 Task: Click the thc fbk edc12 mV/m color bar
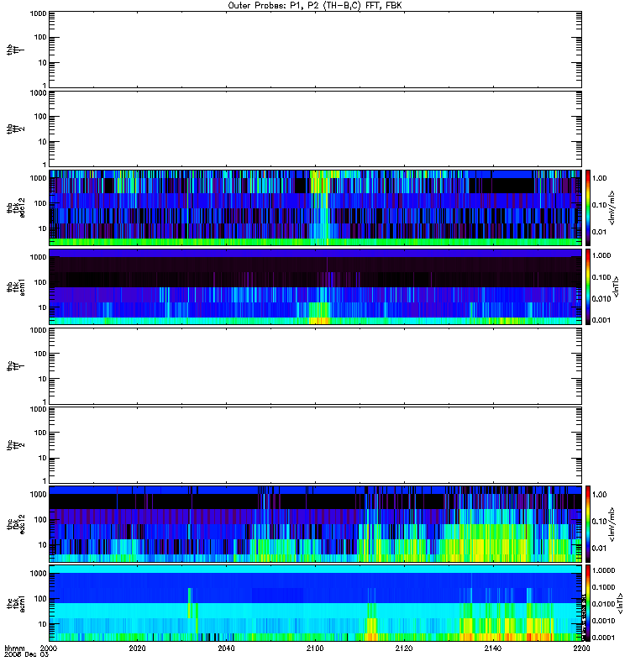(588, 524)
